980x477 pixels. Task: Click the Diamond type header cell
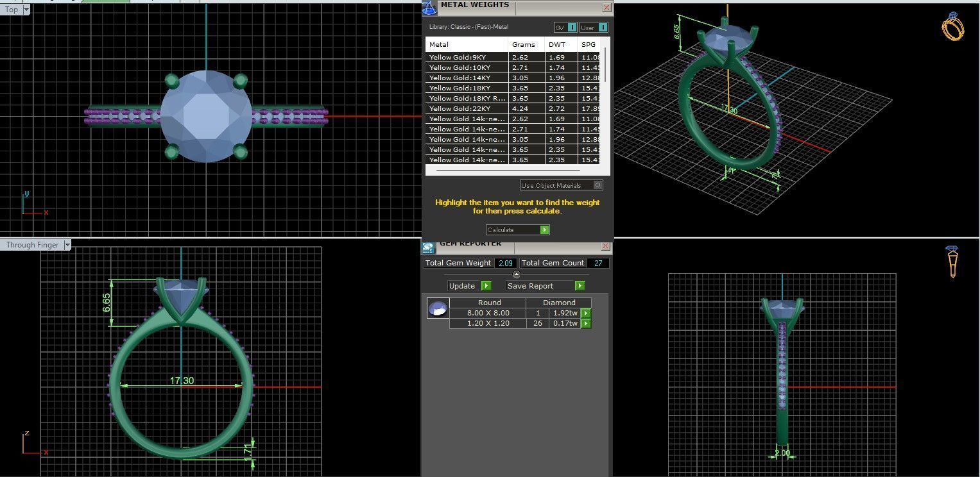click(x=558, y=303)
